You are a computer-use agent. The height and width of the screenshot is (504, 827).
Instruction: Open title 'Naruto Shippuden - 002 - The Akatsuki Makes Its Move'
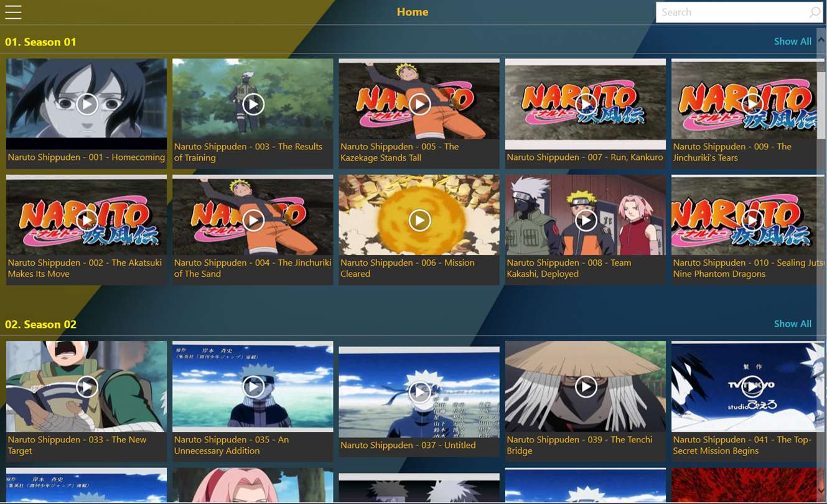85,268
